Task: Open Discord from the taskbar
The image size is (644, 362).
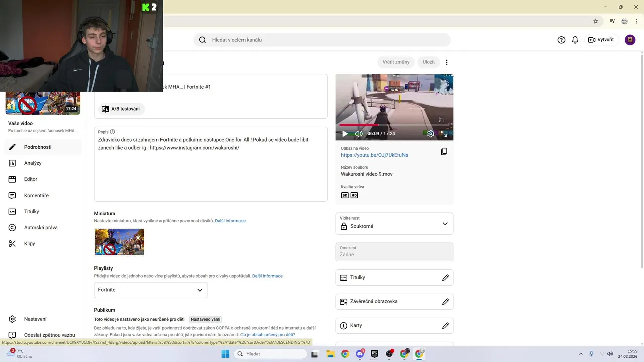Action: tap(360, 354)
